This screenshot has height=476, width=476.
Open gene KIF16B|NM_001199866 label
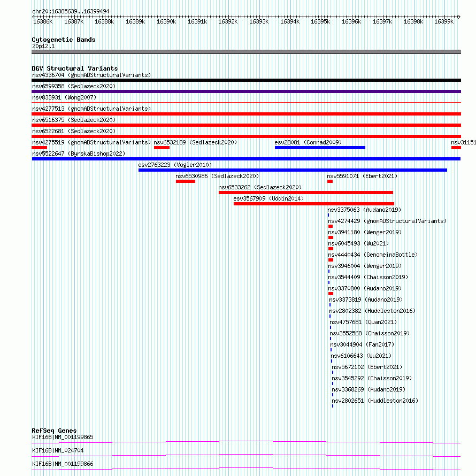63,464
